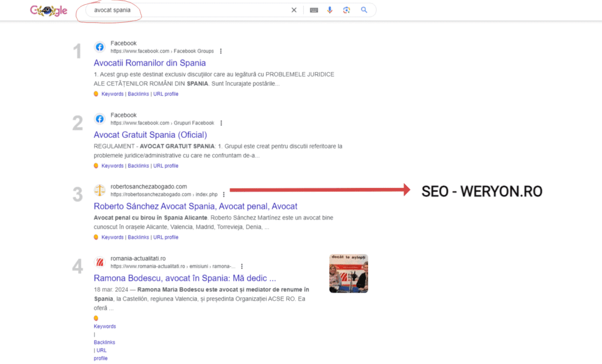Open the three-dot menu on Avocat Gratuit Spania

pyautogui.click(x=220, y=123)
